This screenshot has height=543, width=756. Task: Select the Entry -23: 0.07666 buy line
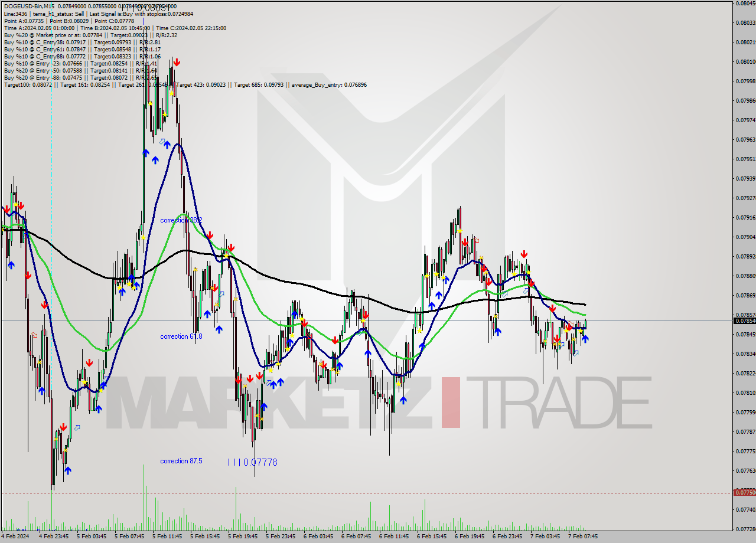80,63
